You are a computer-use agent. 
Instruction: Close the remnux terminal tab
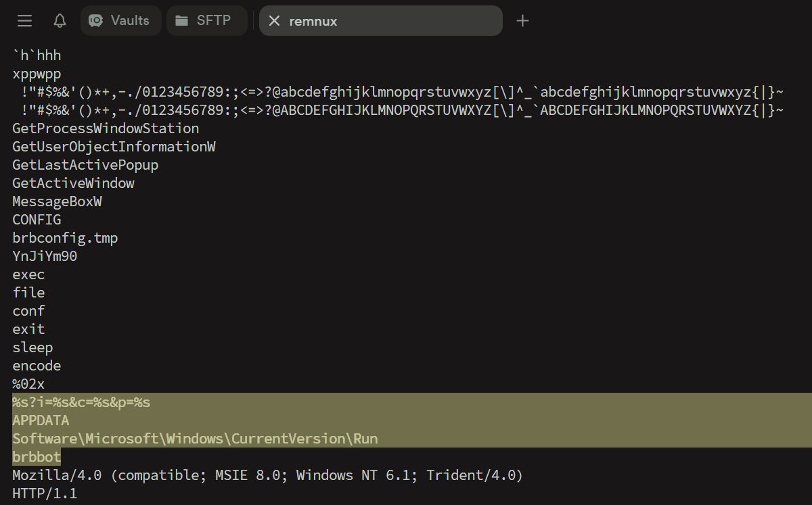[x=274, y=21]
